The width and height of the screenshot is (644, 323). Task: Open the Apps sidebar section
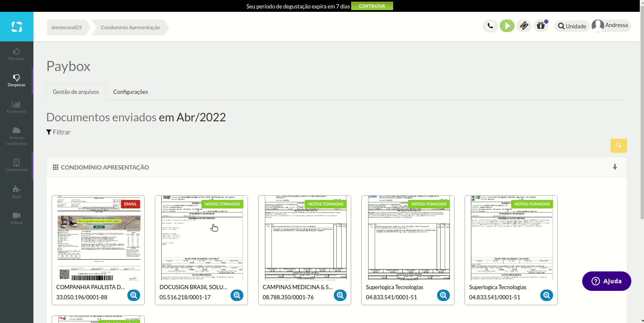[17, 192]
